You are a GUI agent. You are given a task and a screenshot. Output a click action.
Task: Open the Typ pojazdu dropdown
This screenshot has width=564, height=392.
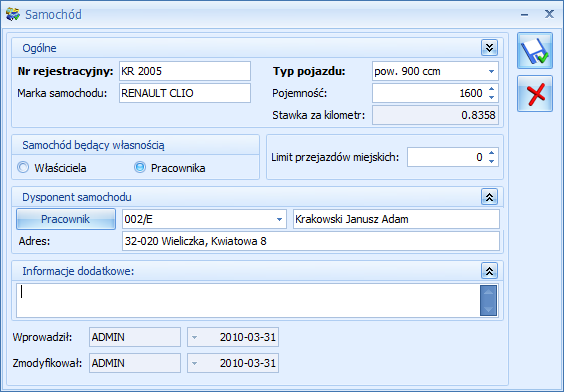[x=491, y=71]
